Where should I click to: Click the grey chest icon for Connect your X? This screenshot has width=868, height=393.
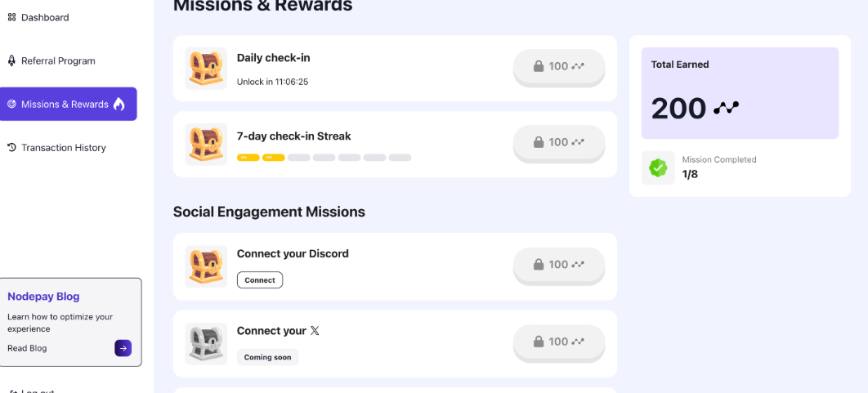206,344
